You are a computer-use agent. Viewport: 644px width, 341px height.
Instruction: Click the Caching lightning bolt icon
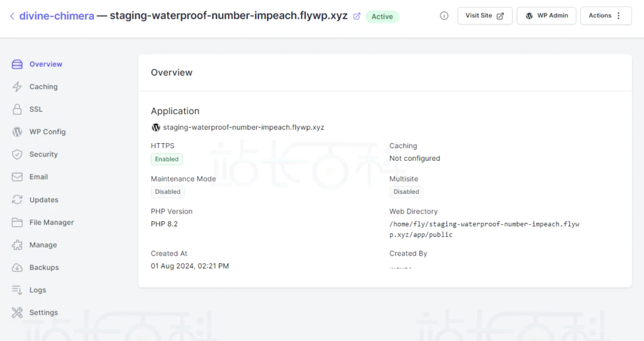point(17,87)
